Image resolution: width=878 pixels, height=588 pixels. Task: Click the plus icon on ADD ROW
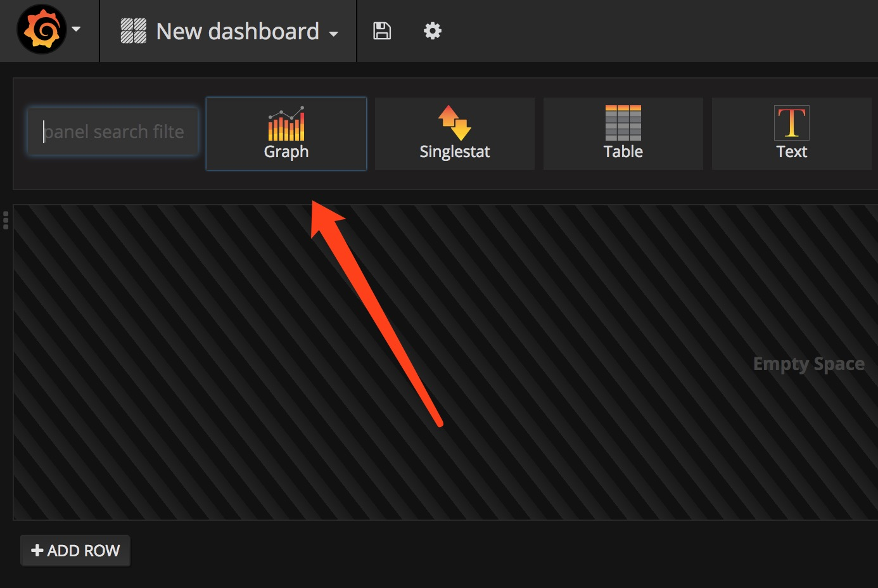(37, 551)
